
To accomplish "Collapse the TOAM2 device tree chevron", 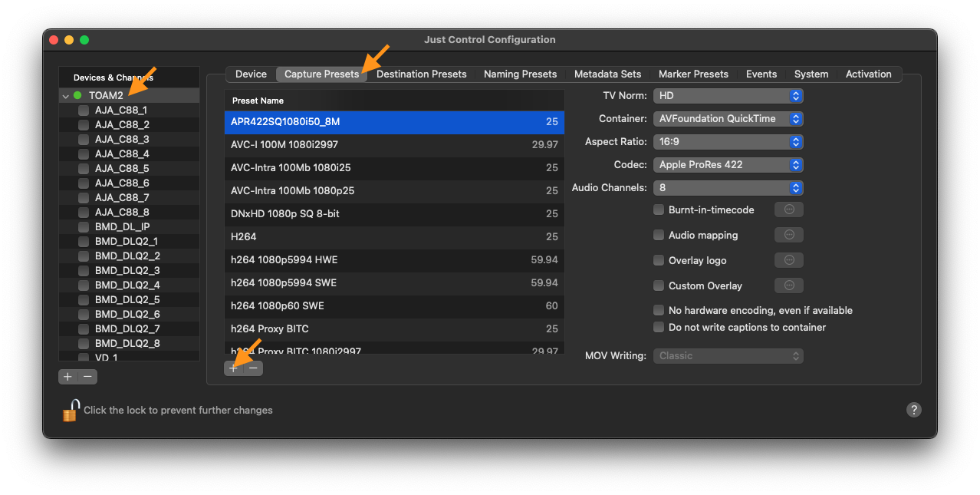I will pos(66,96).
